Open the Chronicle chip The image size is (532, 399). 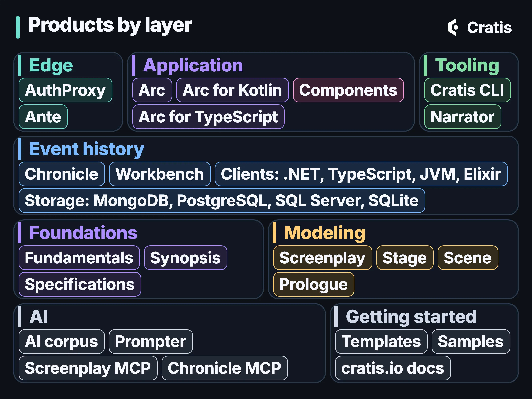click(x=62, y=174)
